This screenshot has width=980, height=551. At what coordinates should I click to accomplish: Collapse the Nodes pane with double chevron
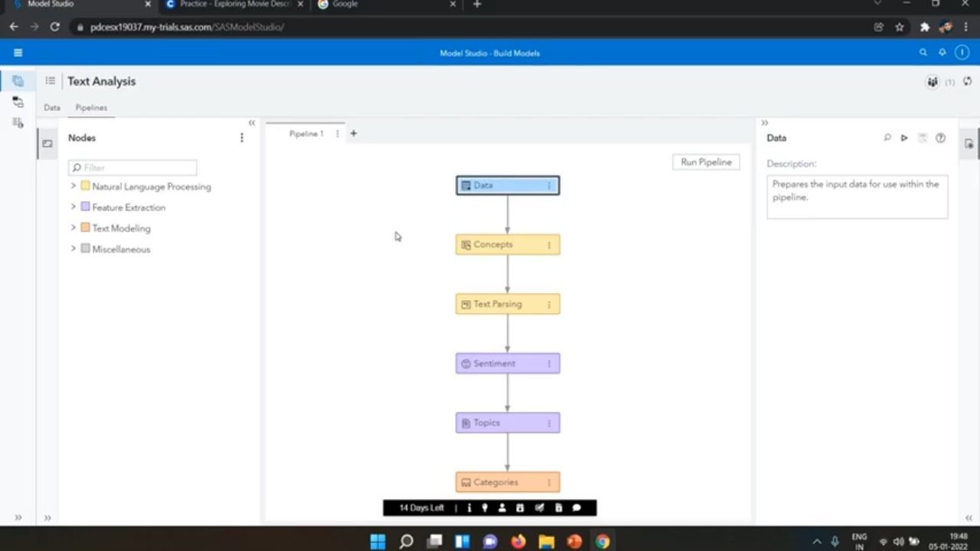coord(251,122)
